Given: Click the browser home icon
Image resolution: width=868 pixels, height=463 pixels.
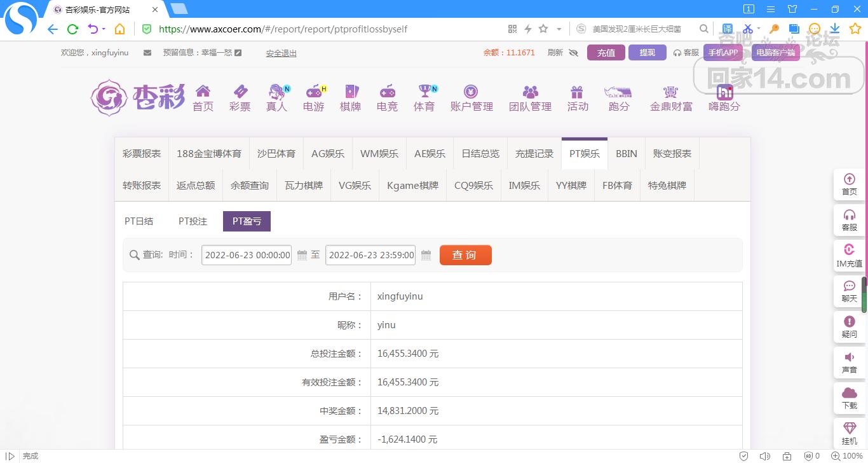Looking at the screenshot, I should pyautogui.click(x=119, y=29).
